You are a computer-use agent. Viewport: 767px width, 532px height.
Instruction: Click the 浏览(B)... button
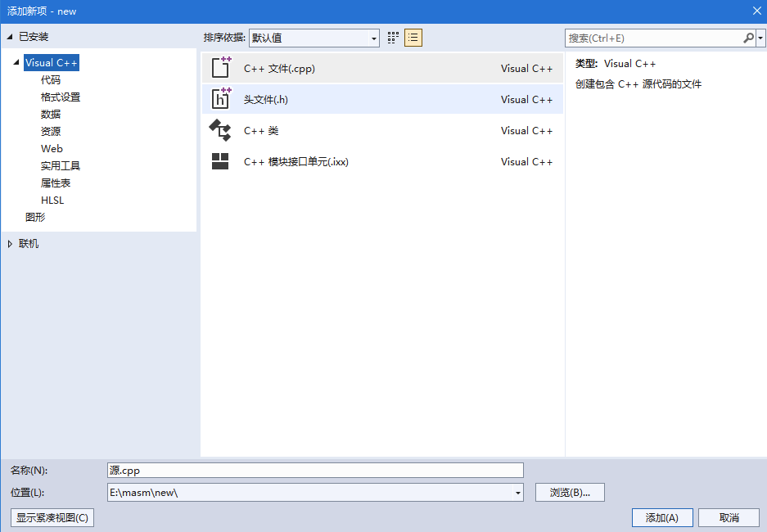coord(570,493)
